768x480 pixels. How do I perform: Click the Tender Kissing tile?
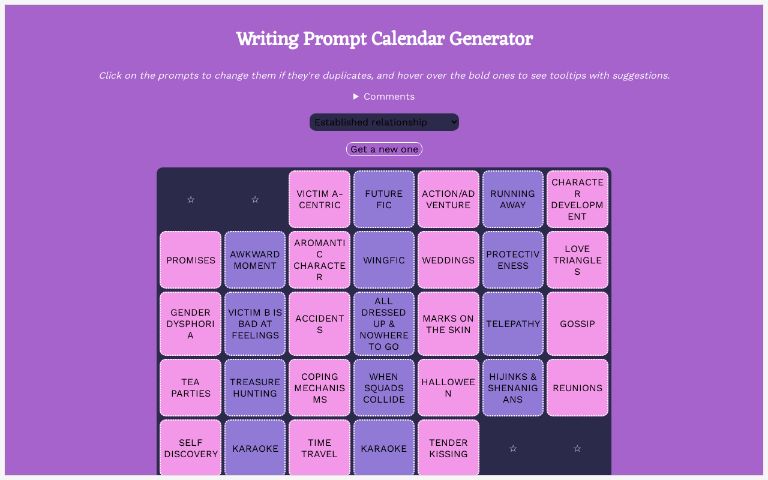click(448, 448)
